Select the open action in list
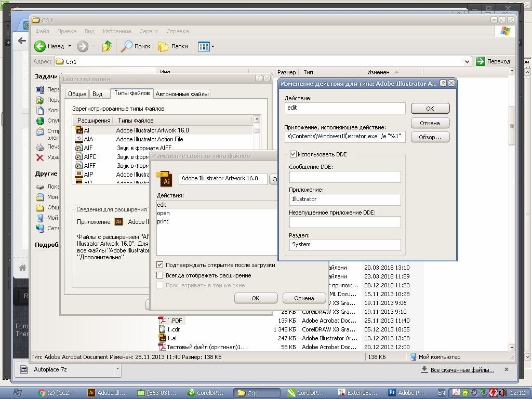The height and width of the screenshot is (399, 532). pos(217,213)
